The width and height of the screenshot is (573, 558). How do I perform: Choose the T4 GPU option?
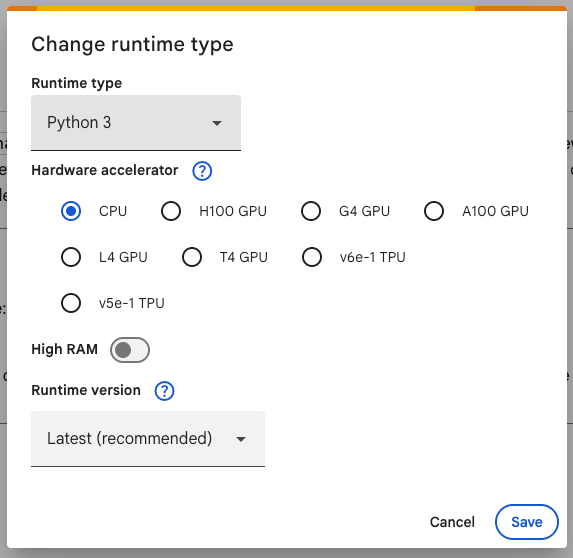point(192,257)
